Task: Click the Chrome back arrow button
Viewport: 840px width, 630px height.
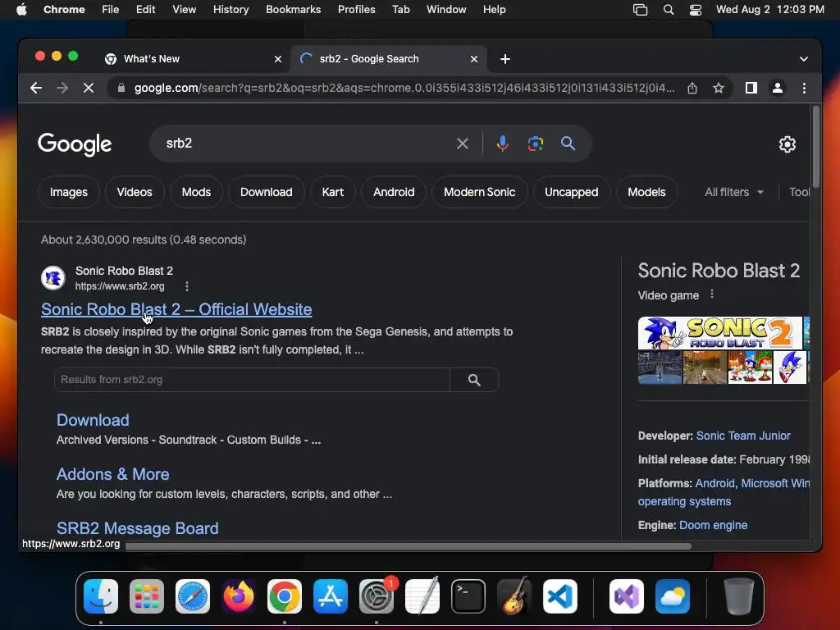Action: click(x=36, y=88)
